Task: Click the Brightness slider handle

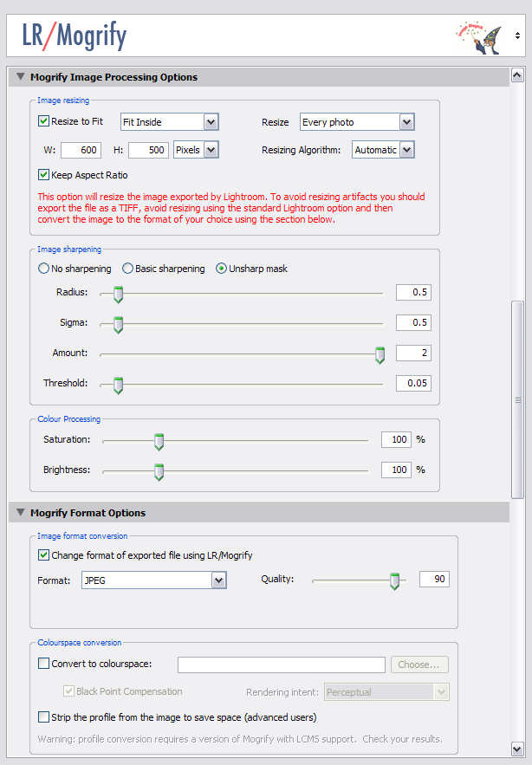Action: pyautogui.click(x=159, y=472)
